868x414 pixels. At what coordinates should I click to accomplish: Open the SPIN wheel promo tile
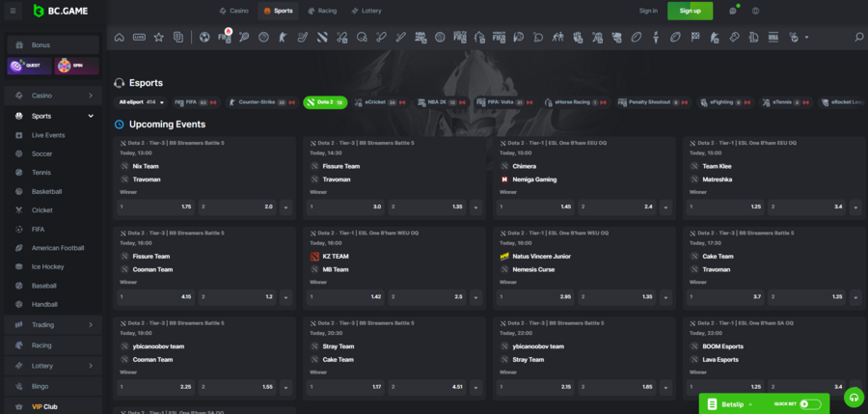tap(77, 66)
